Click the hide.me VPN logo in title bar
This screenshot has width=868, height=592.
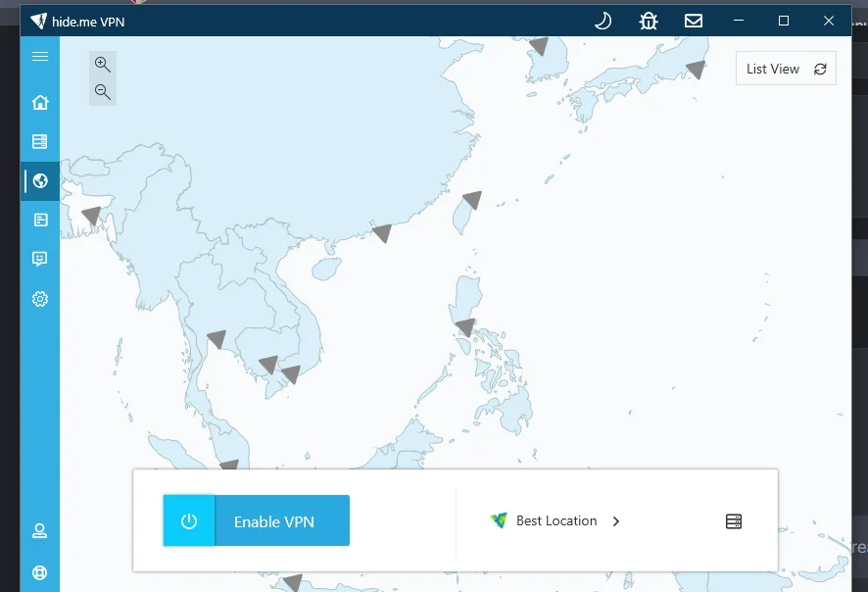(39, 21)
